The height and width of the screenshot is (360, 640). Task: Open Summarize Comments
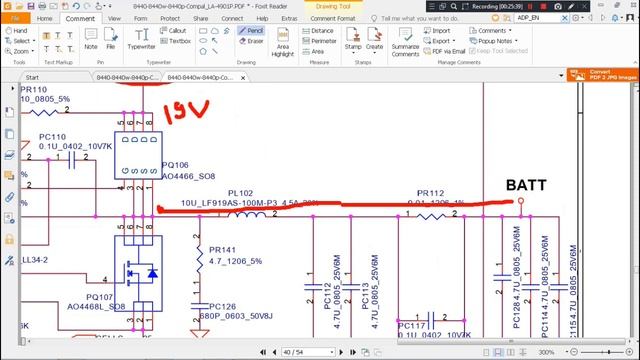point(405,42)
